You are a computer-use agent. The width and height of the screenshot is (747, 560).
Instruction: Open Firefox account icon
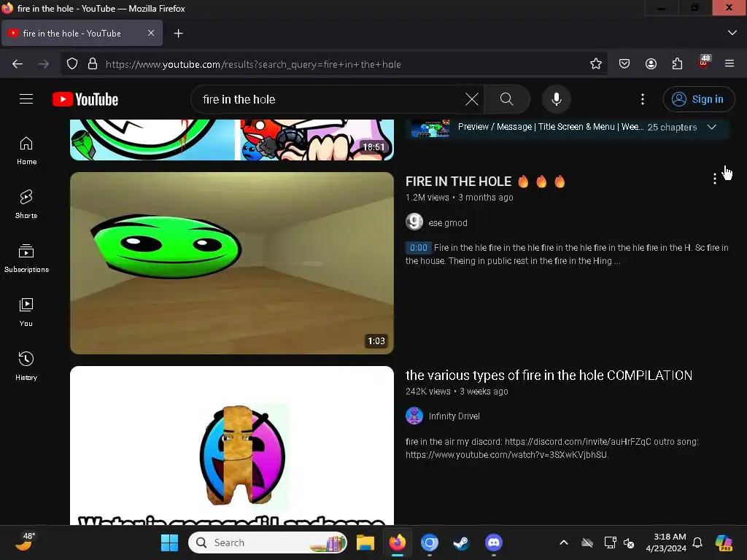coord(651,64)
